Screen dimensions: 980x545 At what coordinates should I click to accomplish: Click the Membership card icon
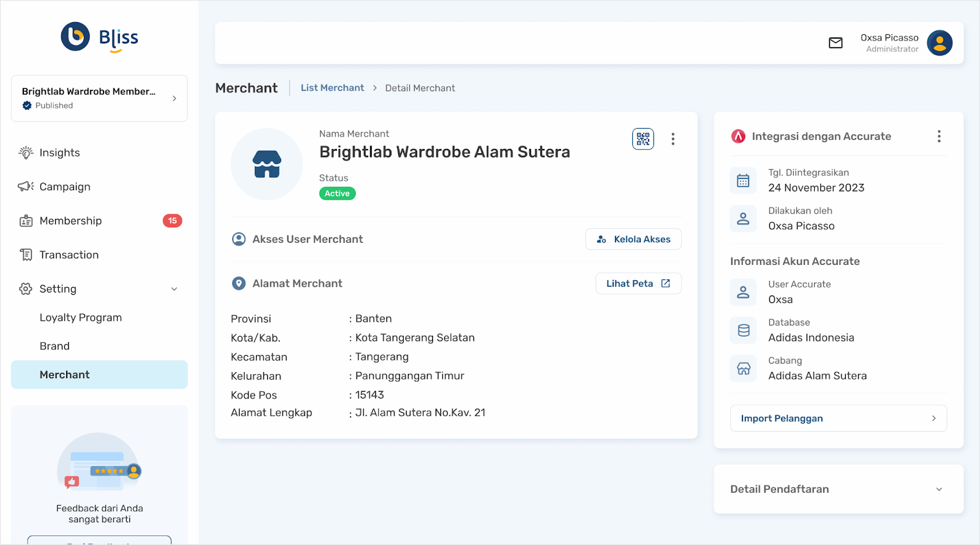(x=26, y=221)
